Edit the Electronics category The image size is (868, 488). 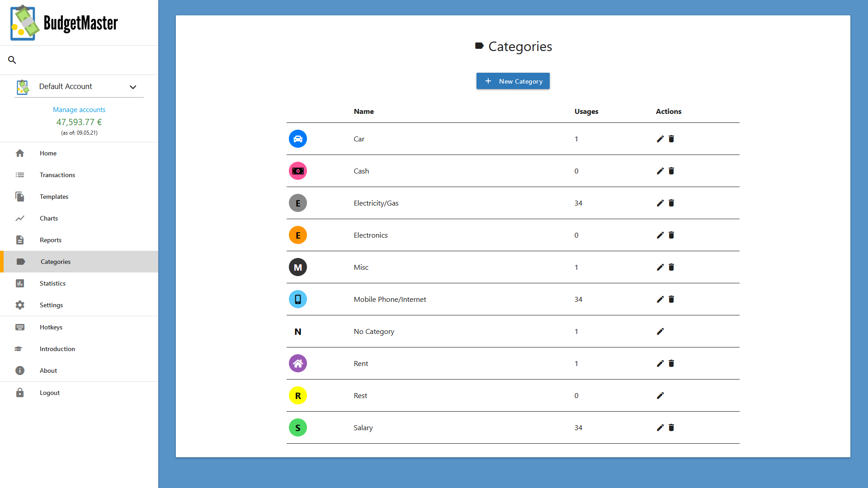pos(660,235)
